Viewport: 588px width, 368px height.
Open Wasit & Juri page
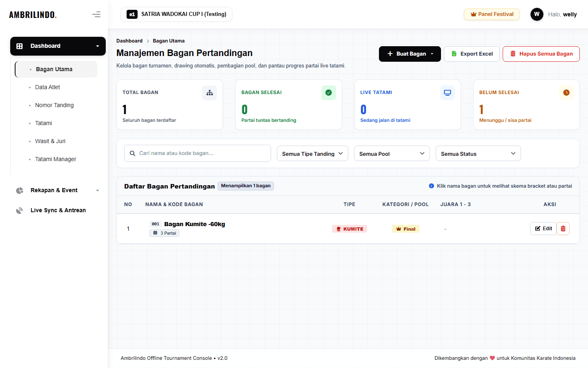tap(50, 141)
